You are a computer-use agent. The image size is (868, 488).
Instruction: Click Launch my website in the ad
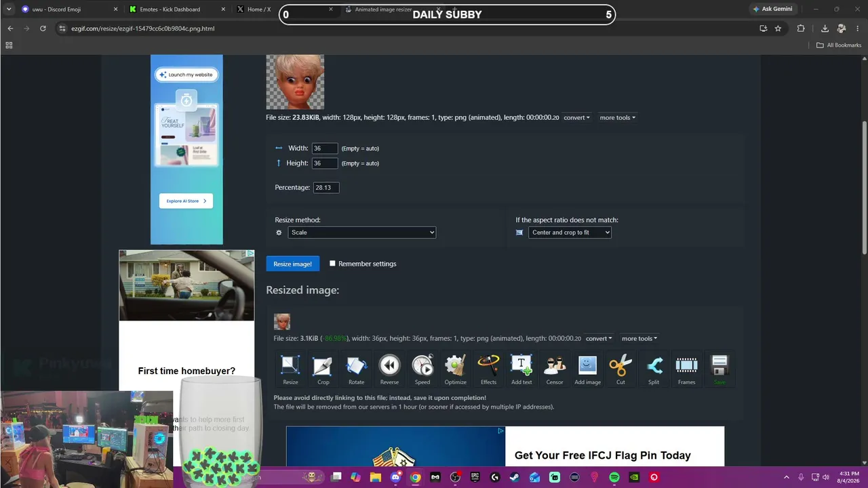186,75
